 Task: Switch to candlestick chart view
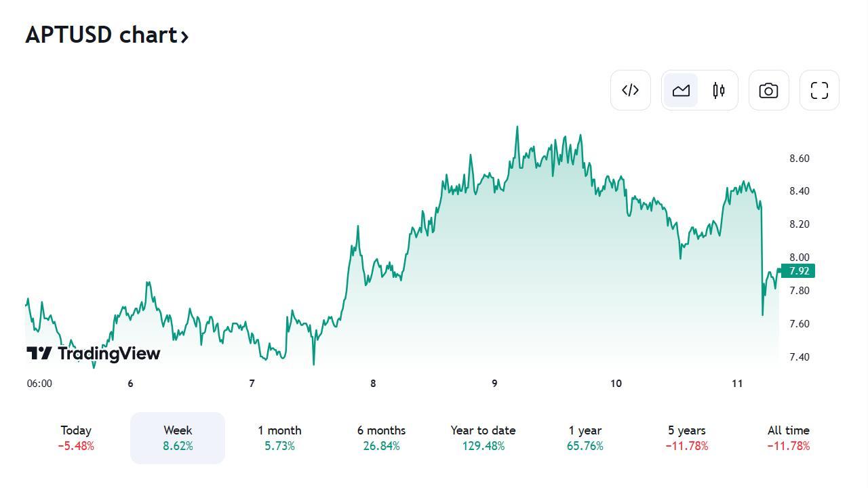[x=719, y=90]
